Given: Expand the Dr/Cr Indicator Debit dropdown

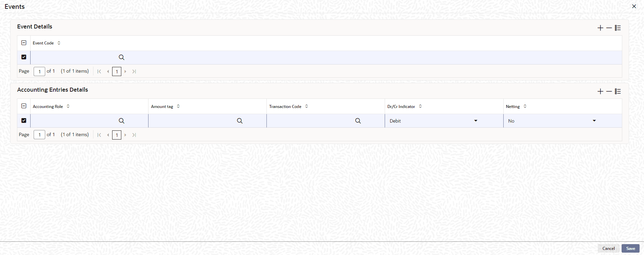Looking at the screenshot, I should [x=475, y=121].
